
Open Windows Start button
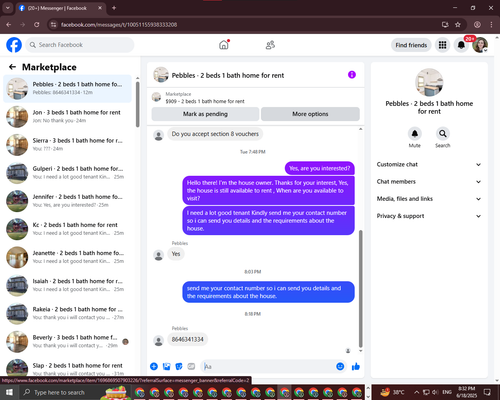coord(9,392)
